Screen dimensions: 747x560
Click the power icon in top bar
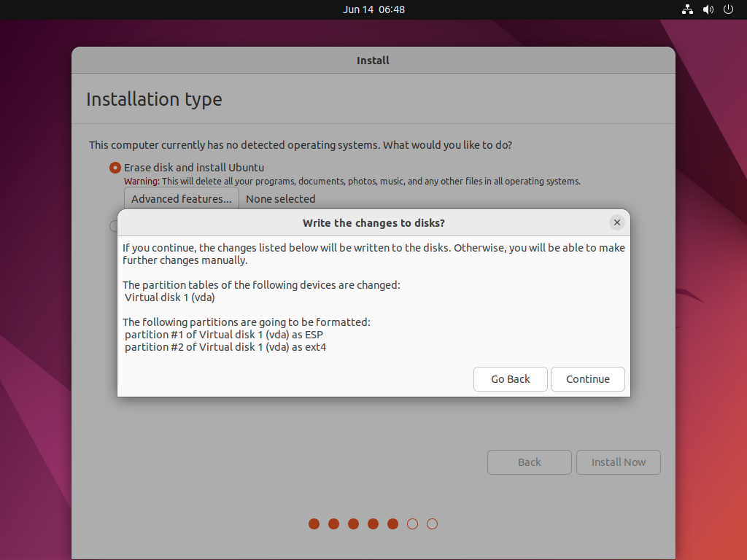pos(728,9)
